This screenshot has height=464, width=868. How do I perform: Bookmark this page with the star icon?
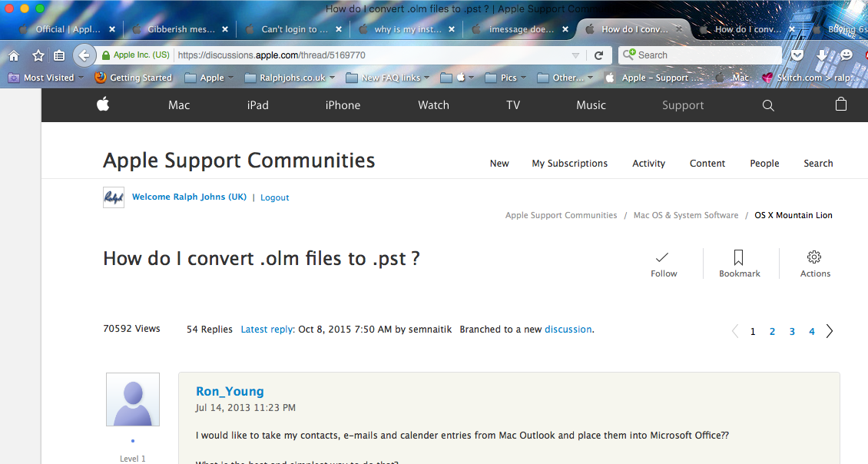coord(38,55)
